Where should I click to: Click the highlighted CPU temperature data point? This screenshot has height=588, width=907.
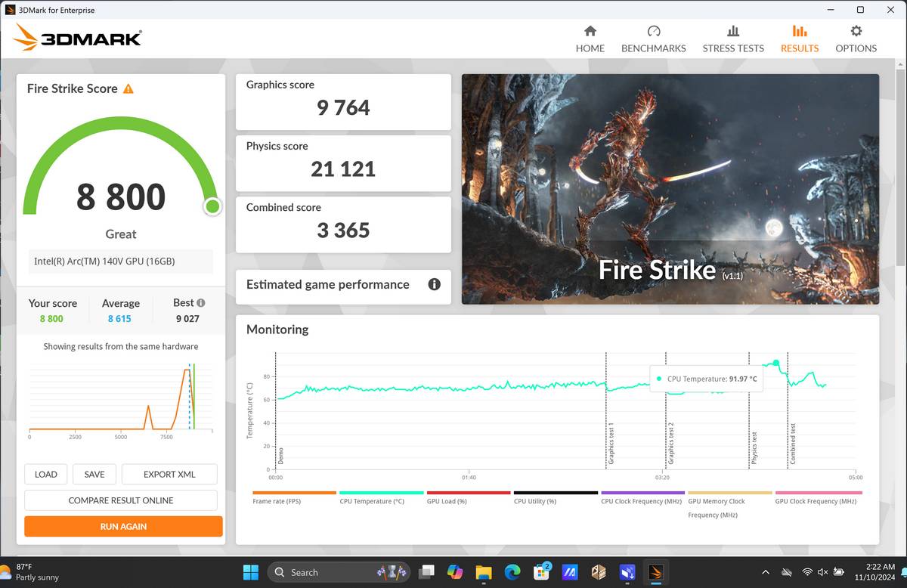pyautogui.click(x=775, y=363)
